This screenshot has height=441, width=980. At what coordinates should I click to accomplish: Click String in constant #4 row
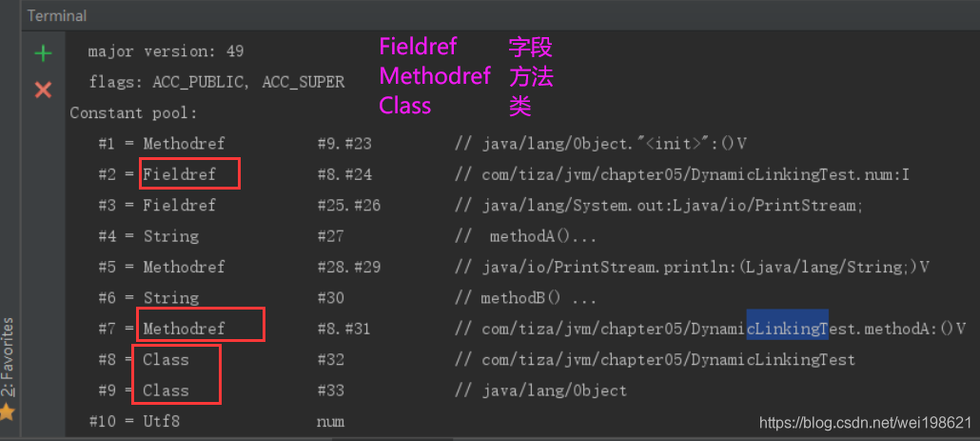pos(170,236)
